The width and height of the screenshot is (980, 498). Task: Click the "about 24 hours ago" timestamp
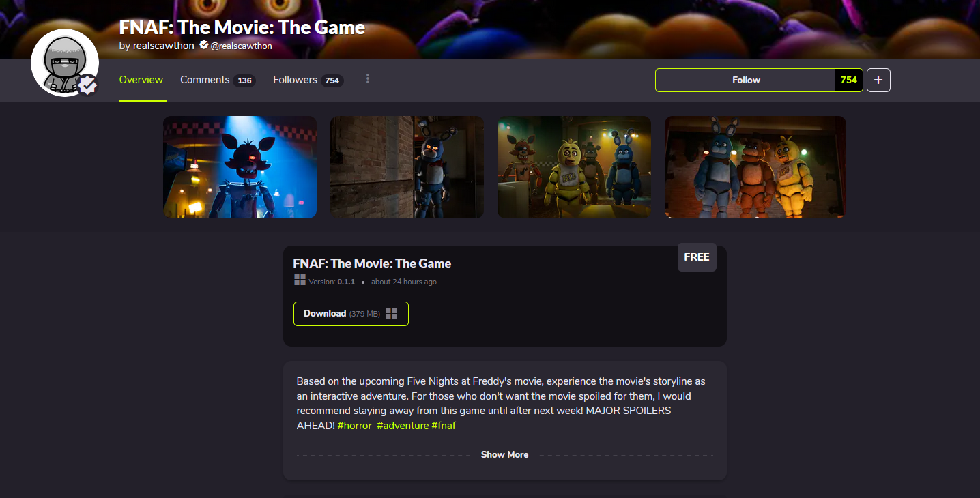click(x=404, y=282)
